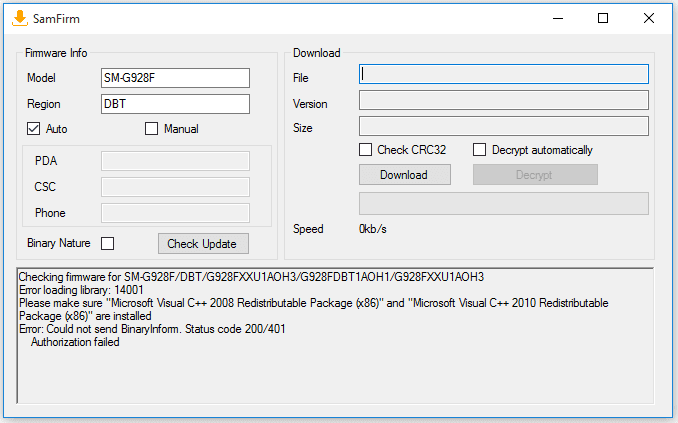Click the greyed-out Decrypt button
The image size is (678, 423).
click(535, 174)
